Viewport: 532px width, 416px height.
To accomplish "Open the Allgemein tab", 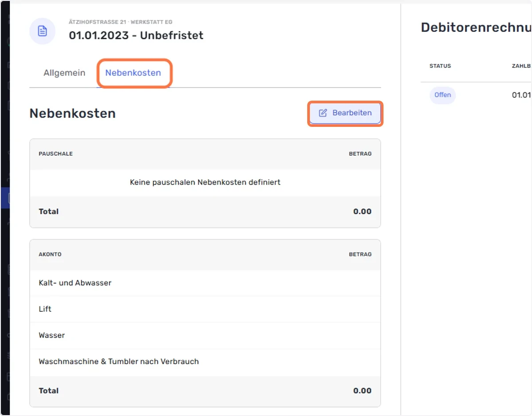I will pyautogui.click(x=64, y=73).
